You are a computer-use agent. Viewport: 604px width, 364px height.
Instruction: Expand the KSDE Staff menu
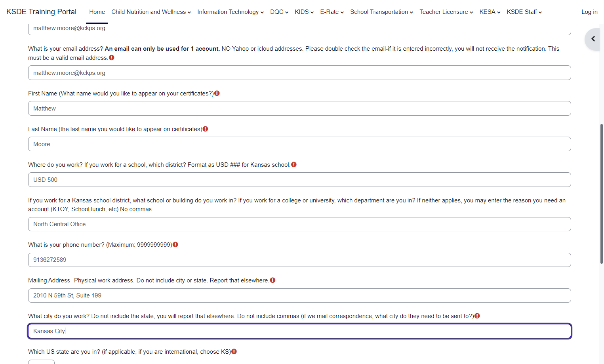(524, 12)
